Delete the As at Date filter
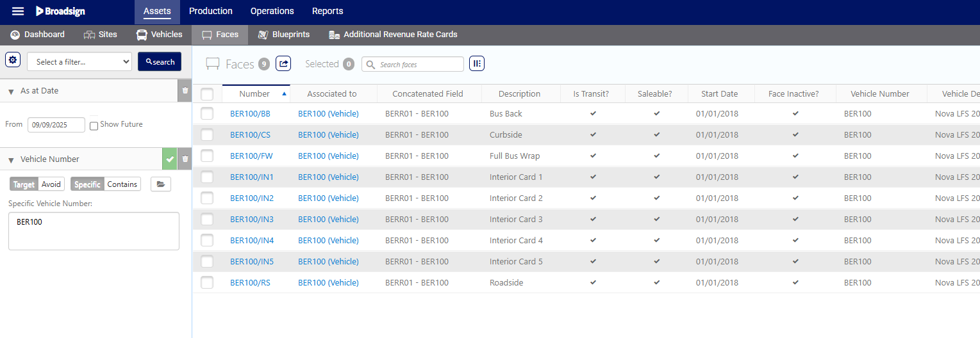 [x=185, y=91]
